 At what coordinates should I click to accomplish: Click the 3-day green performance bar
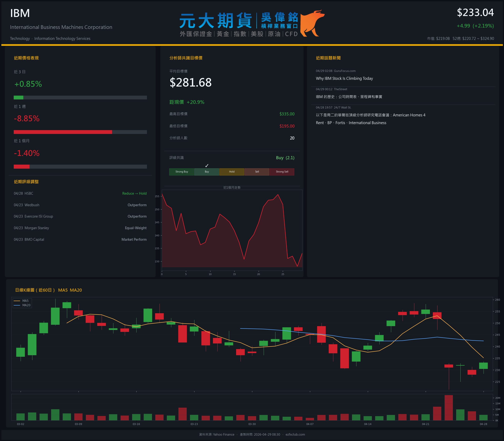19,98
